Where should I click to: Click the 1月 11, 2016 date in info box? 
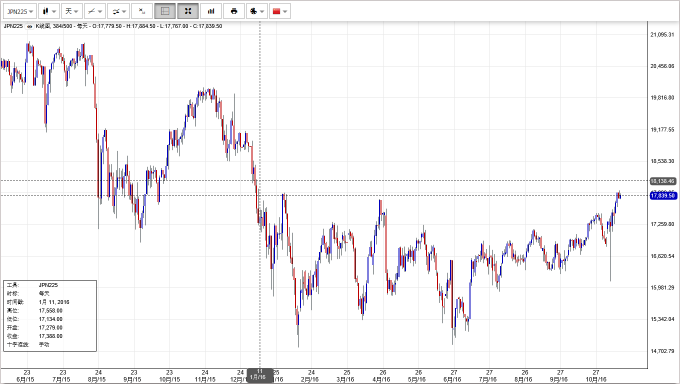point(54,302)
